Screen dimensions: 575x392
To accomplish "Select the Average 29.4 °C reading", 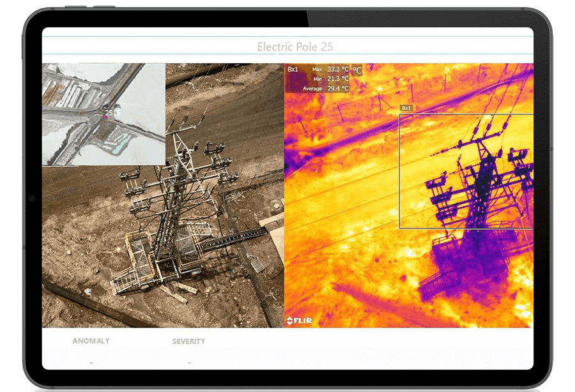I will [x=326, y=88].
